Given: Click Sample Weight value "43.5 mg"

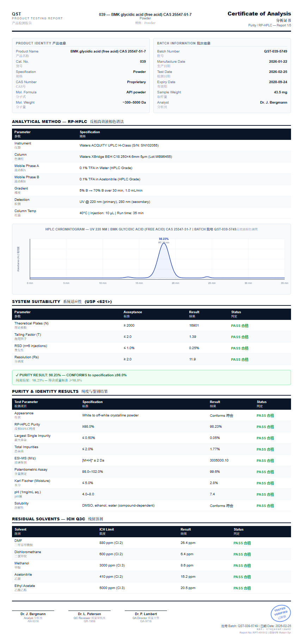Looking at the screenshot, I should pyautogui.click(x=280, y=92).
